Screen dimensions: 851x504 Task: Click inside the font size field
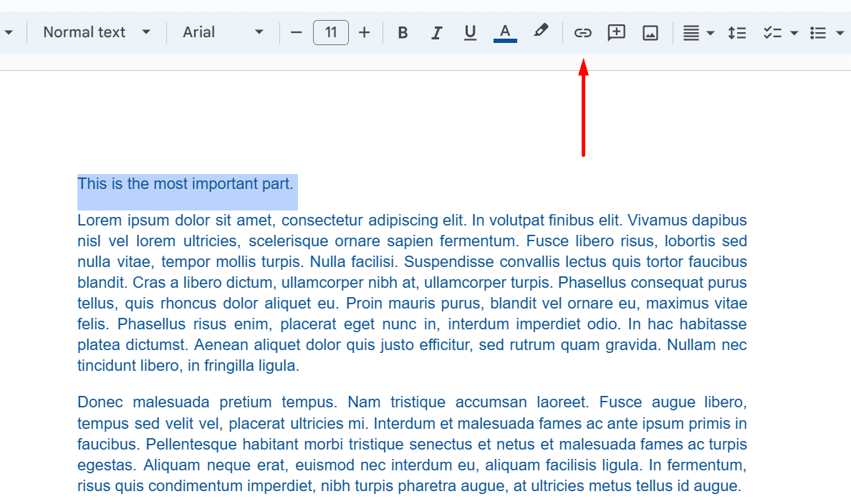point(330,32)
